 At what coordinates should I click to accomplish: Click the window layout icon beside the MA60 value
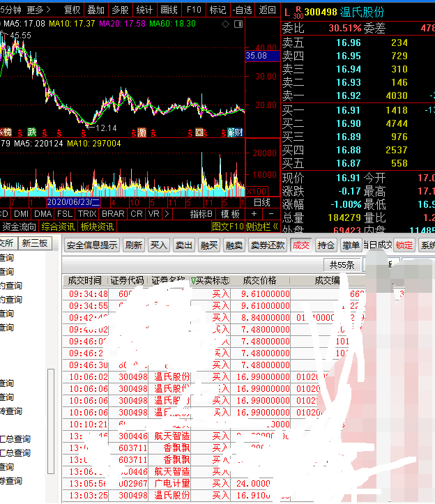pos(238,24)
